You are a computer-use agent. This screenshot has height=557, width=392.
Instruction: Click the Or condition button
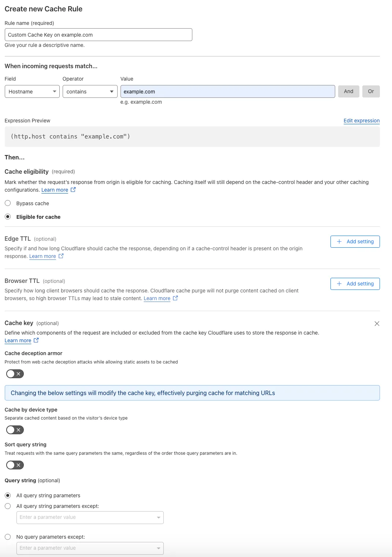coord(371,92)
